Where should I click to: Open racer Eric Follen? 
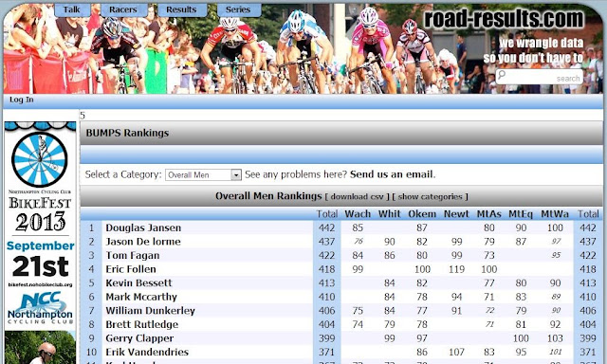131,269
